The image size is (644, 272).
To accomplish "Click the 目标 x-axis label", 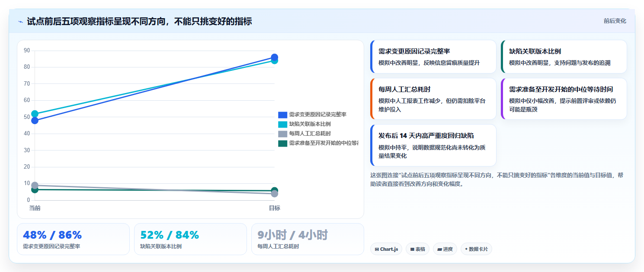I will click(274, 208).
